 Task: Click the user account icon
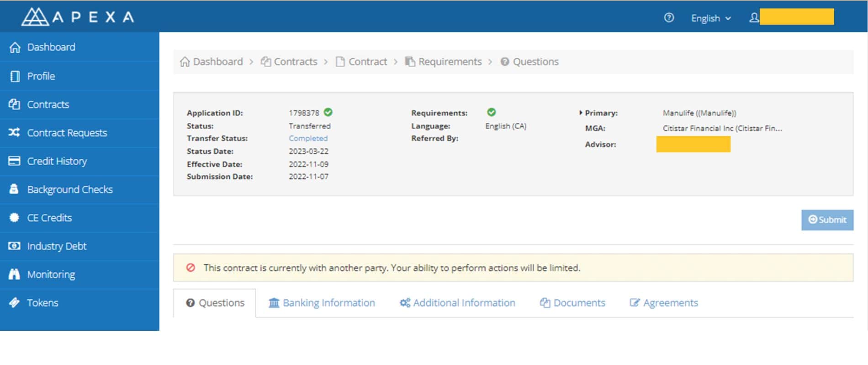point(754,18)
